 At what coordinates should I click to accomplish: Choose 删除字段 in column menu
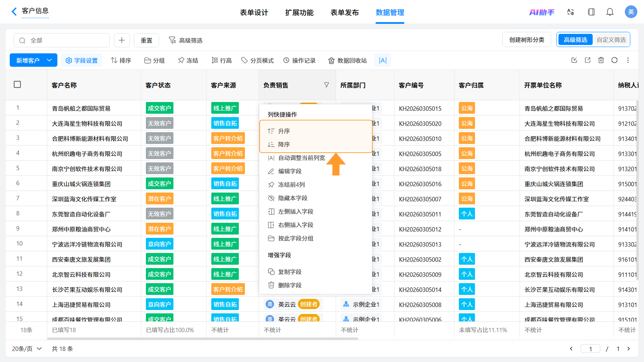[316, 285]
